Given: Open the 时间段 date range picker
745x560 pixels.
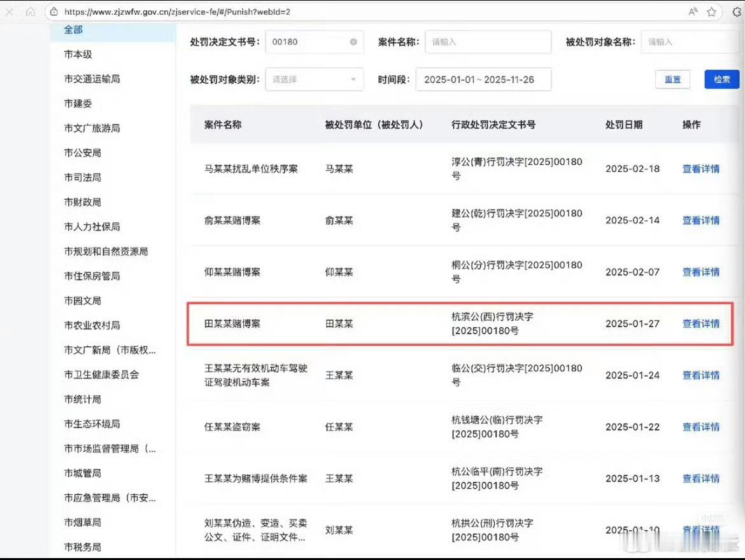Looking at the screenshot, I should click(x=483, y=79).
